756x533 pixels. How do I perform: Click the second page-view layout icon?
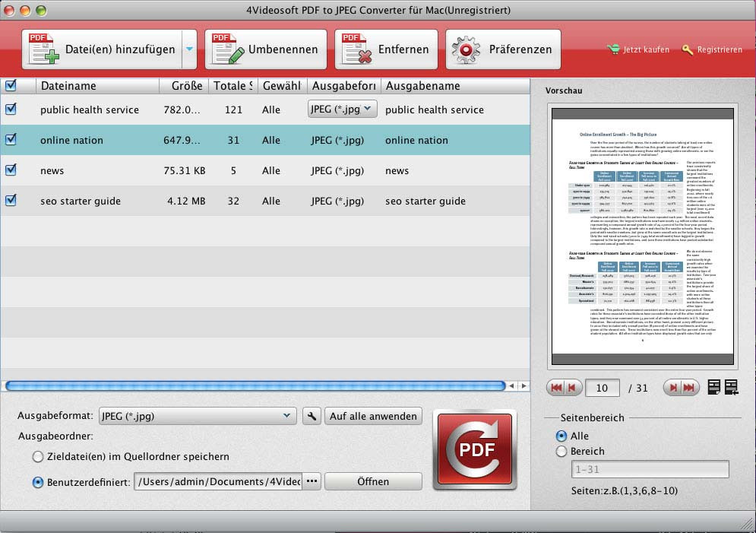tap(732, 387)
